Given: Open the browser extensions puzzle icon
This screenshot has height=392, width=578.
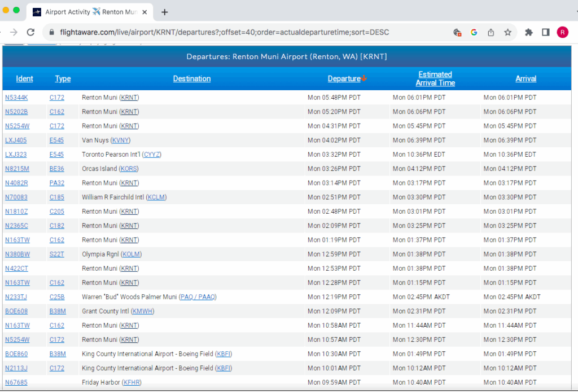Looking at the screenshot, I should coord(529,32).
